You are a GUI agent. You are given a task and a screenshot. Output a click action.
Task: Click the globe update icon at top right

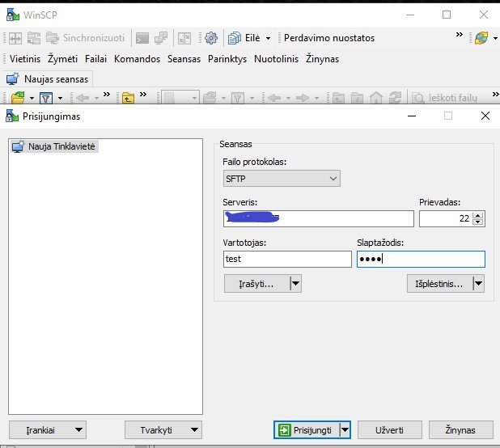[481, 38]
